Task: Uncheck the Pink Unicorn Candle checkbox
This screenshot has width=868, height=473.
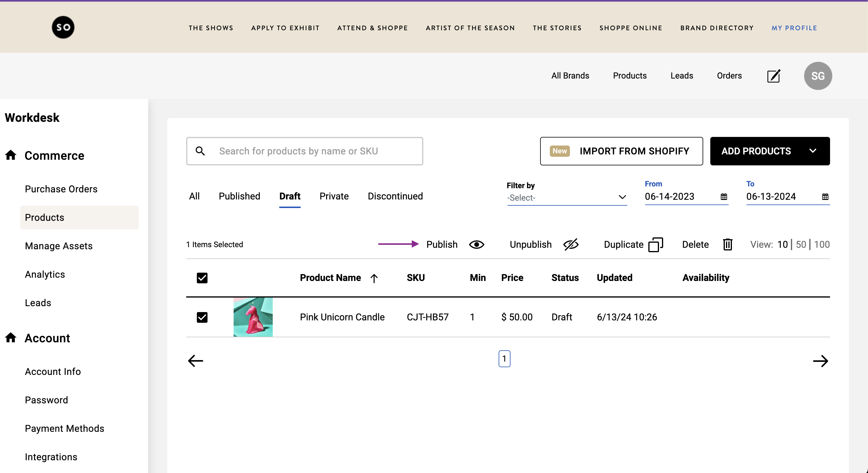Action: (202, 317)
